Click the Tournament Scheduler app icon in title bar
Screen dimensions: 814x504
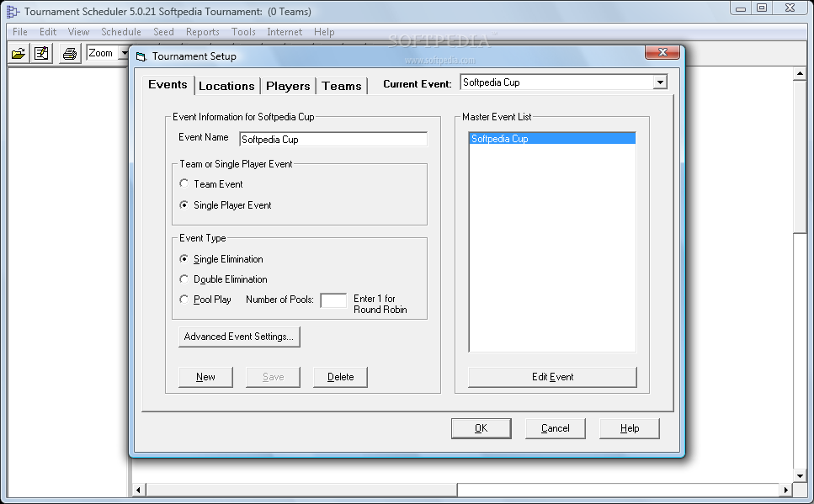click(13, 12)
